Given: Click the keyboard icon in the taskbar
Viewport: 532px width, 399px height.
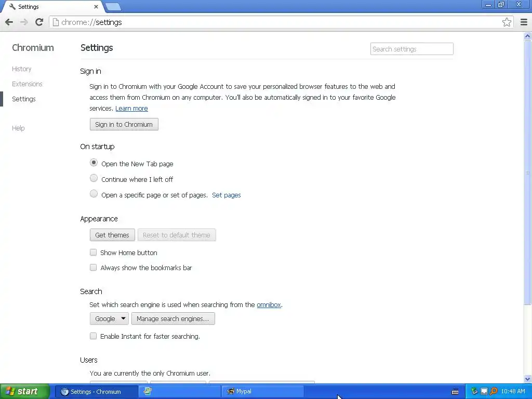Looking at the screenshot, I should tap(455, 392).
